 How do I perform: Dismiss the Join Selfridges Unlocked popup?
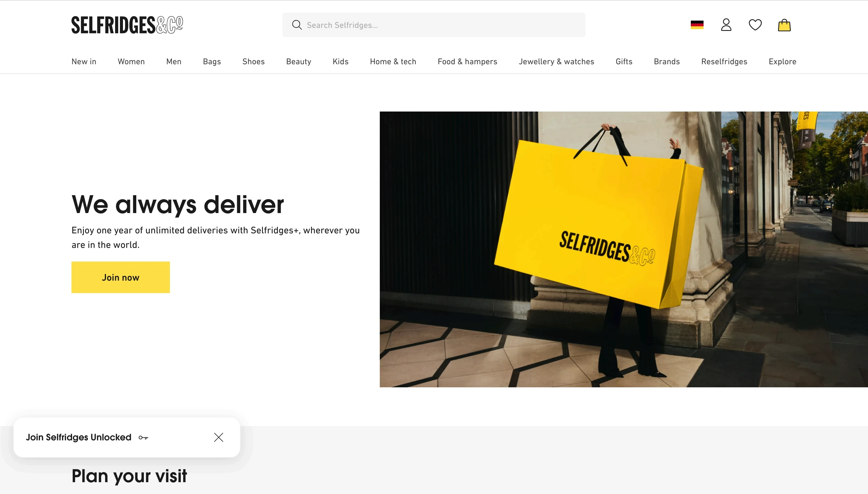219,437
